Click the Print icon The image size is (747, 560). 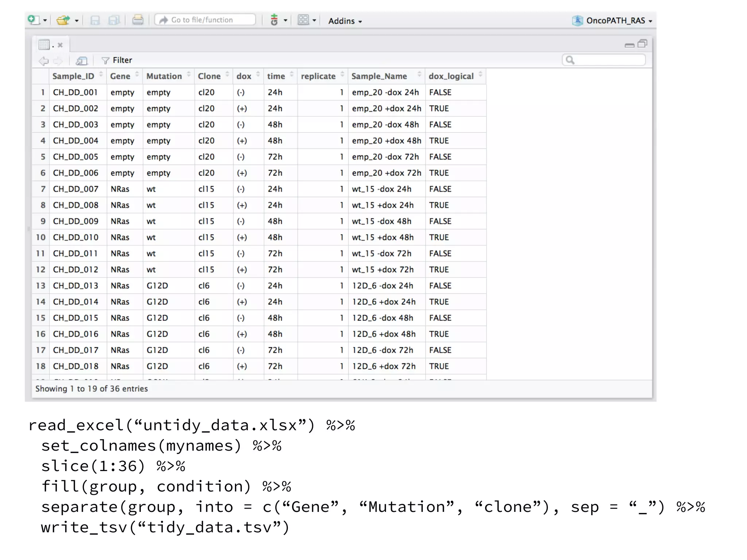coord(138,20)
